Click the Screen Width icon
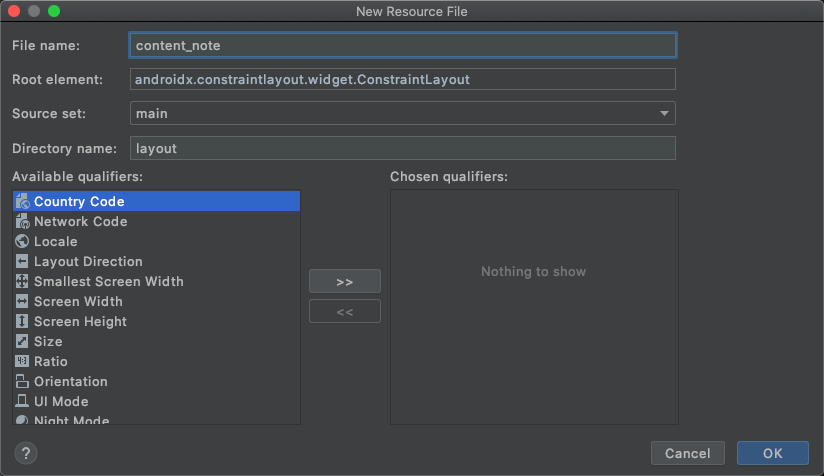The height and width of the screenshot is (476, 824). 23,301
